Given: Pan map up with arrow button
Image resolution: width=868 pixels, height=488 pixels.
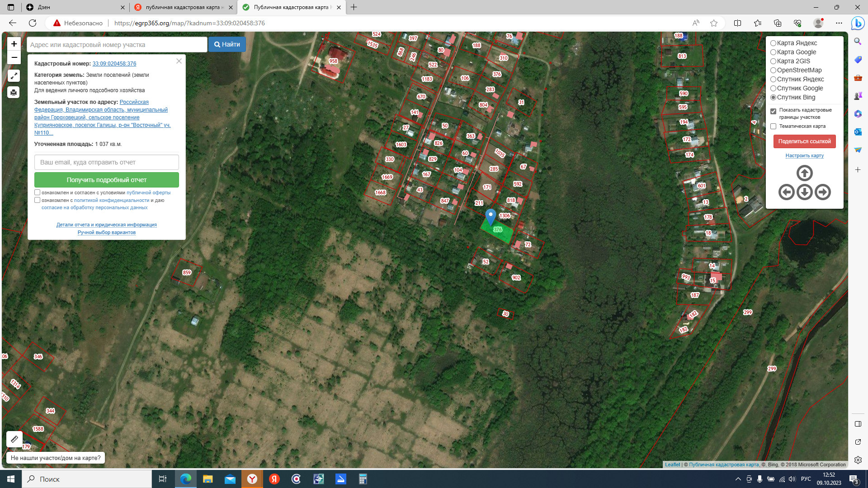Looking at the screenshot, I should pyautogui.click(x=804, y=173).
